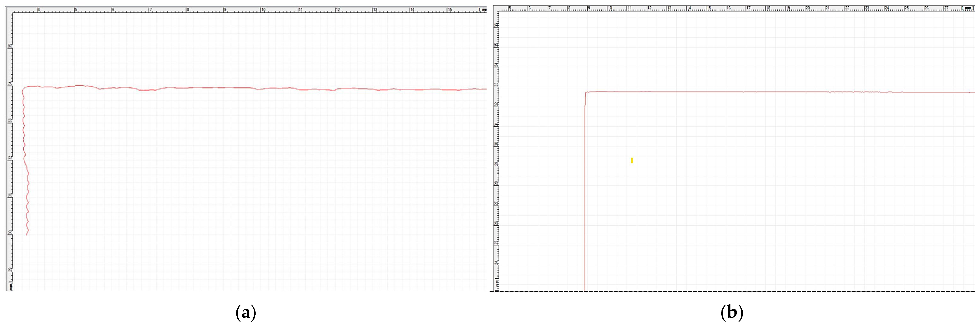Click the '(a)' caption below the left plot

246,313
